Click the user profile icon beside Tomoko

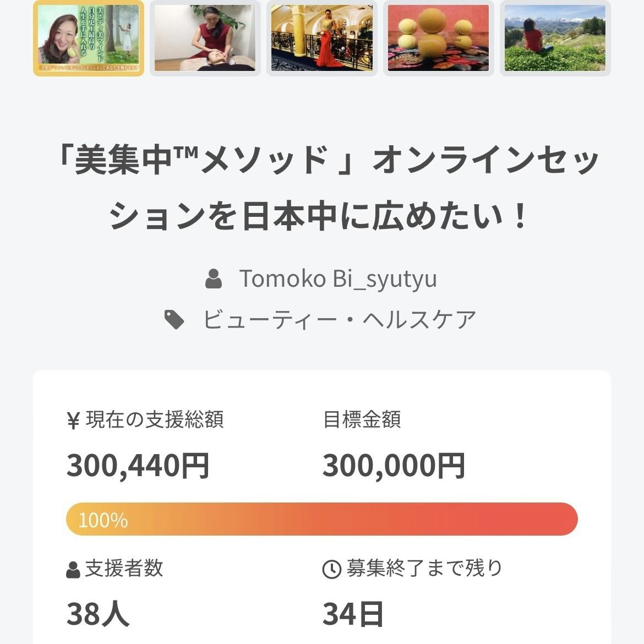click(214, 279)
